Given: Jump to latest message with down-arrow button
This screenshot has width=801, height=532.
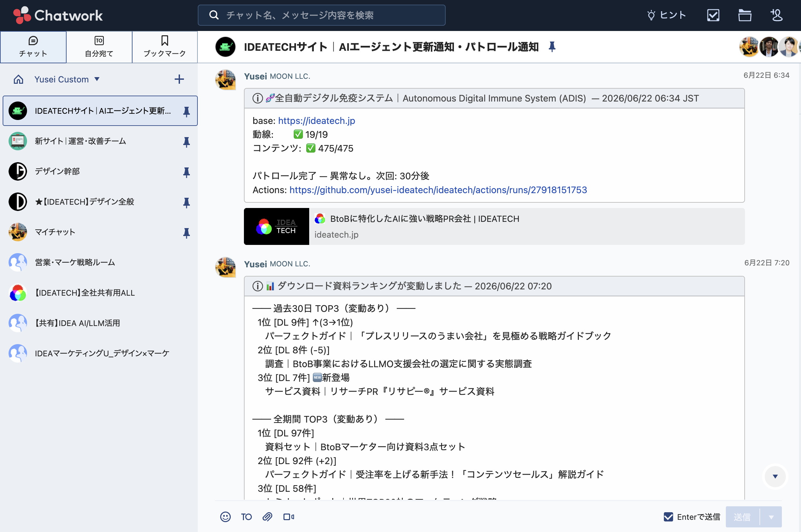Looking at the screenshot, I should (775, 476).
